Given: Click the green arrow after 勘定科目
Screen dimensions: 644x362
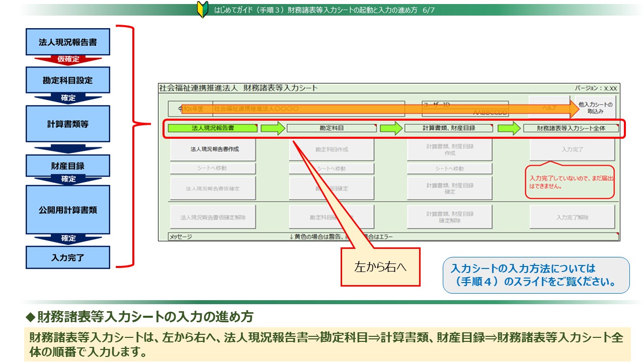Looking at the screenshot, I should pyautogui.click(x=391, y=128).
